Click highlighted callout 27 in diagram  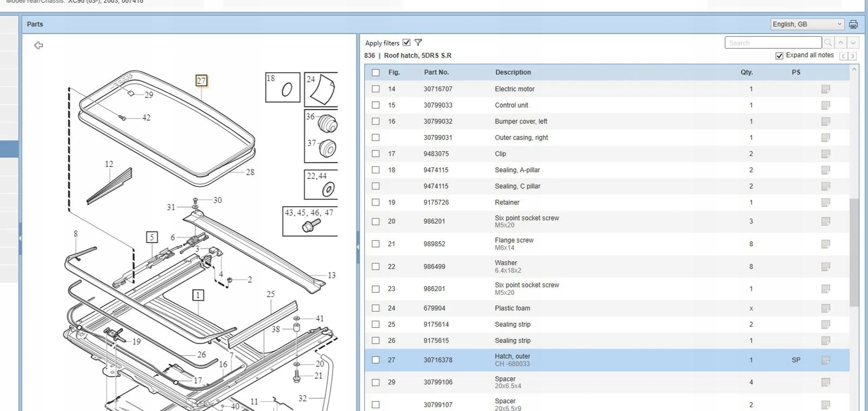pos(201,81)
